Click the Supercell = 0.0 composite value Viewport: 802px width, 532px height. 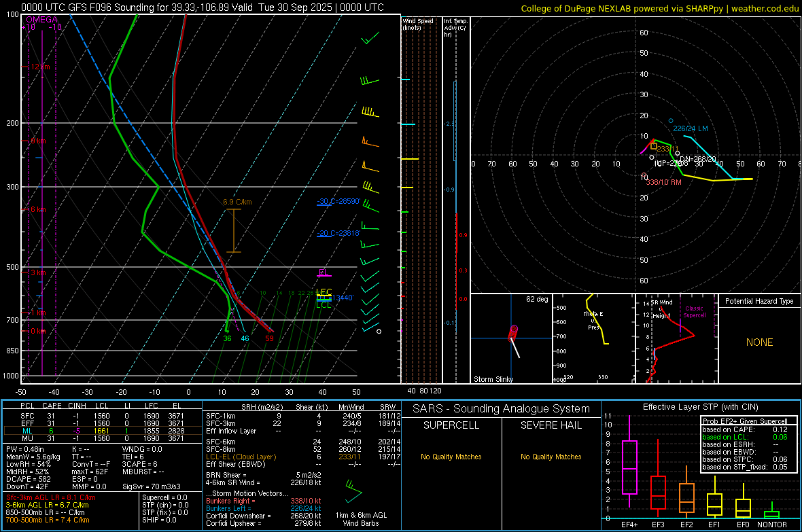pyautogui.click(x=164, y=497)
